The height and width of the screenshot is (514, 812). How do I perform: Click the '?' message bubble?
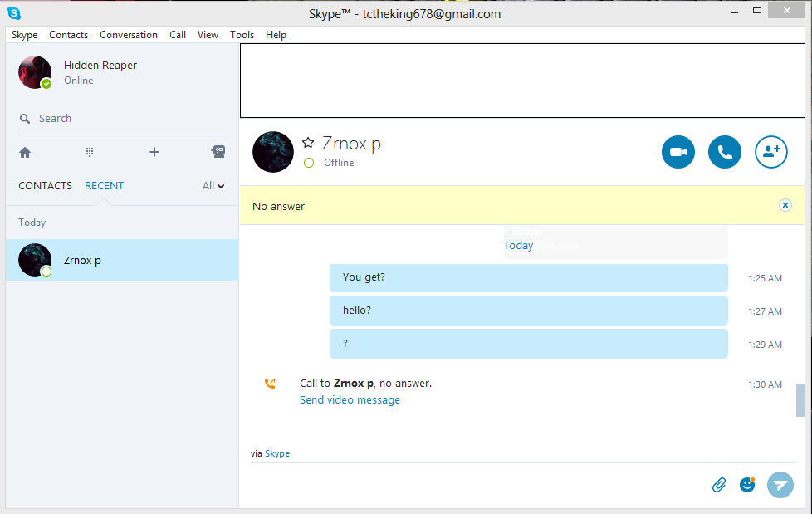[529, 344]
